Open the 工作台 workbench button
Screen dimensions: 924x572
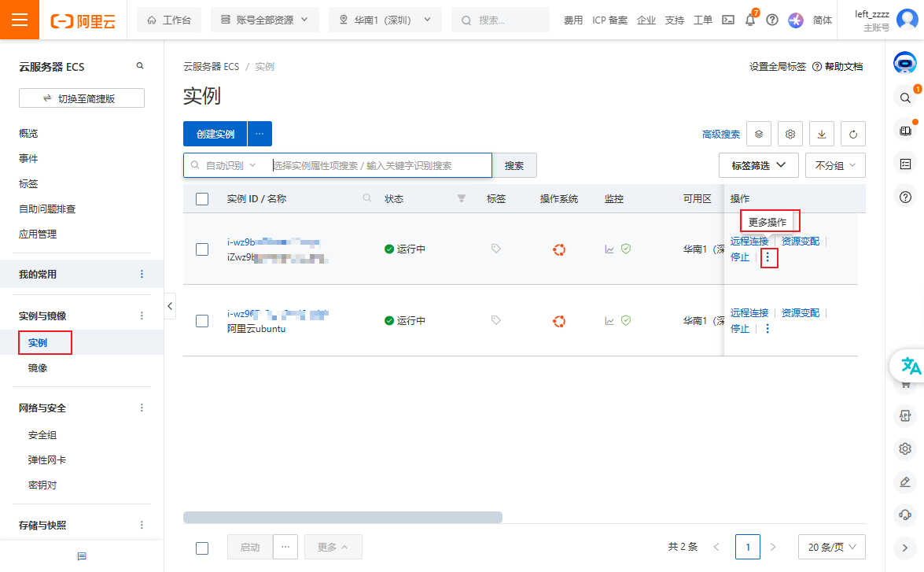click(x=169, y=20)
